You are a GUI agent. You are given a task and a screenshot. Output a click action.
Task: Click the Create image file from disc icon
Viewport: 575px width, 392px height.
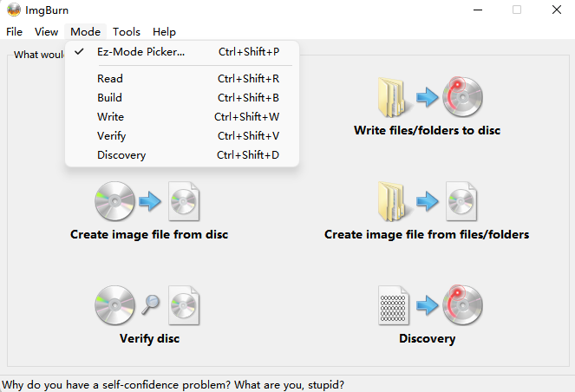148,201
